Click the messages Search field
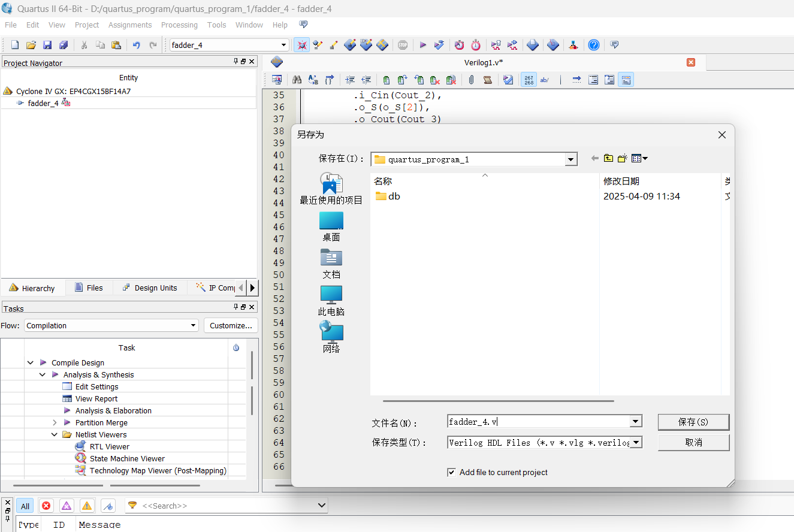Viewport: 794px width, 532px height. (227, 506)
